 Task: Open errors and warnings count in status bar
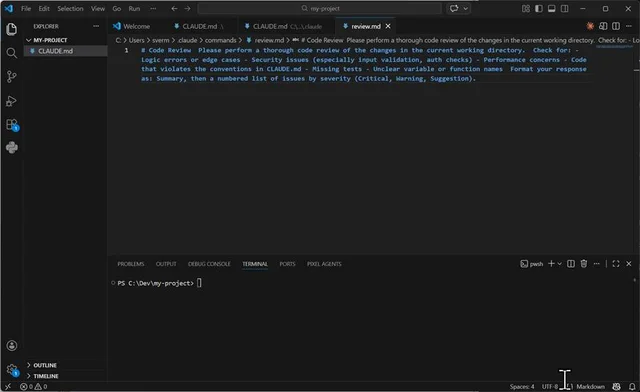click(x=34, y=386)
